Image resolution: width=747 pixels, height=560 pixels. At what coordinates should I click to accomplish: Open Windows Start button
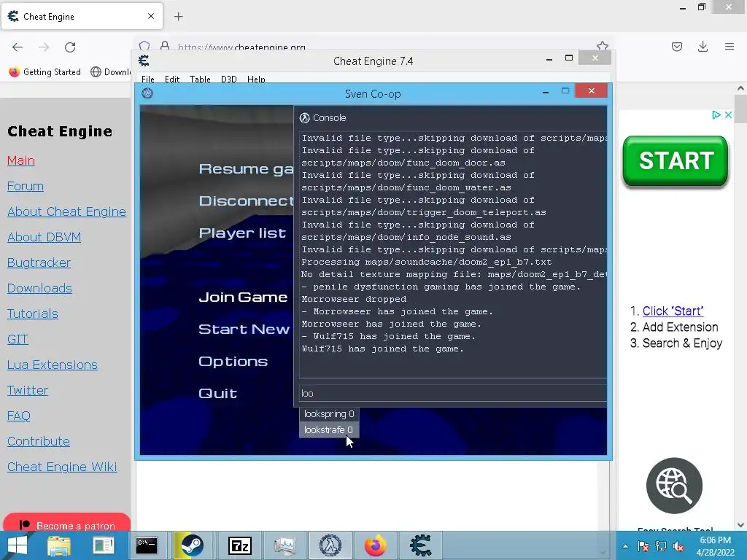18,545
